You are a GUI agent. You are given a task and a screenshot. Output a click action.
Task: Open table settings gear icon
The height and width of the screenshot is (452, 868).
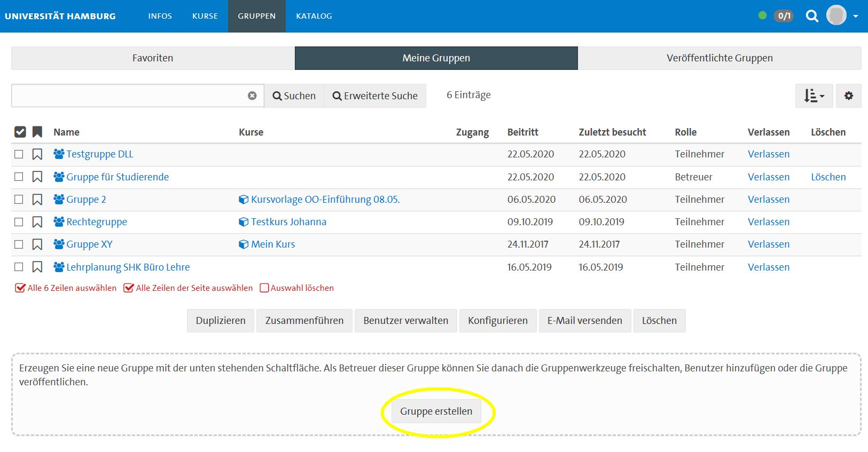coord(848,96)
